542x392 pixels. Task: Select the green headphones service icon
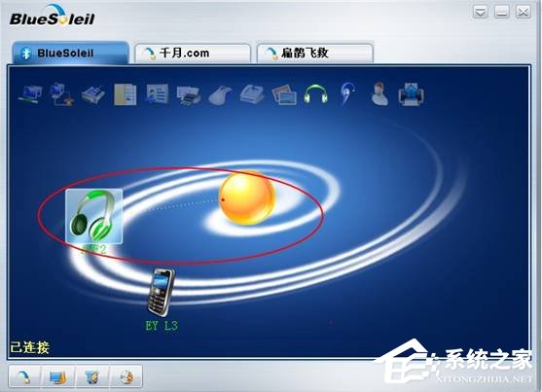pyautogui.click(x=315, y=94)
